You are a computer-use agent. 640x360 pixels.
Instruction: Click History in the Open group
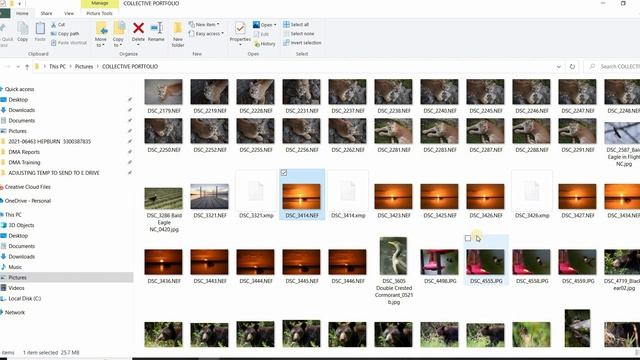pyautogui.click(x=264, y=44)
